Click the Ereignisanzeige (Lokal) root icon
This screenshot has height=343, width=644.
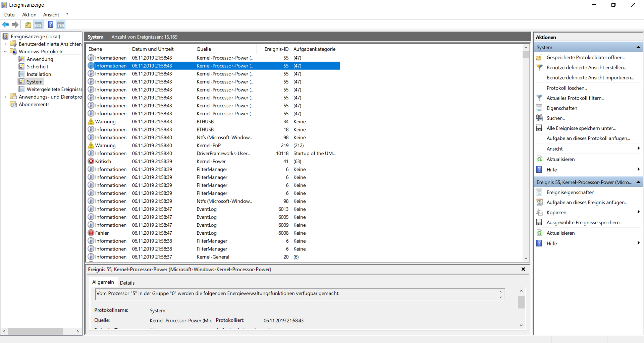5,37
